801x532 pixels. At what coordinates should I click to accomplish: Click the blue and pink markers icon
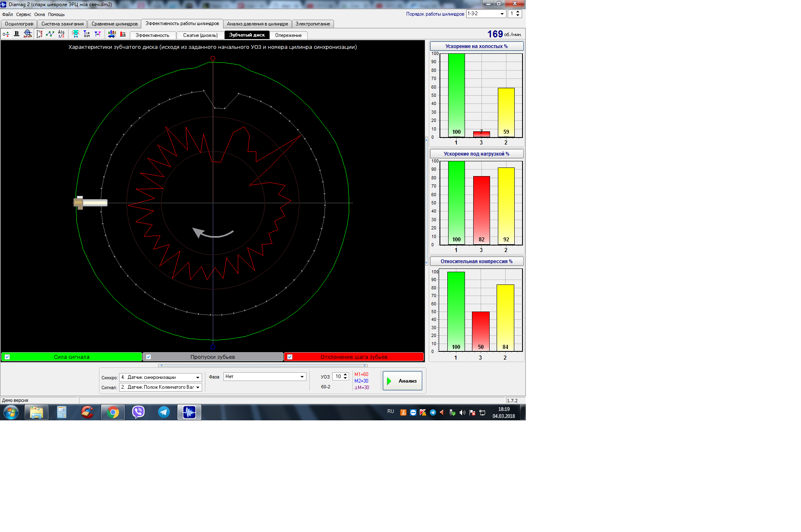[x=98, y=34]
